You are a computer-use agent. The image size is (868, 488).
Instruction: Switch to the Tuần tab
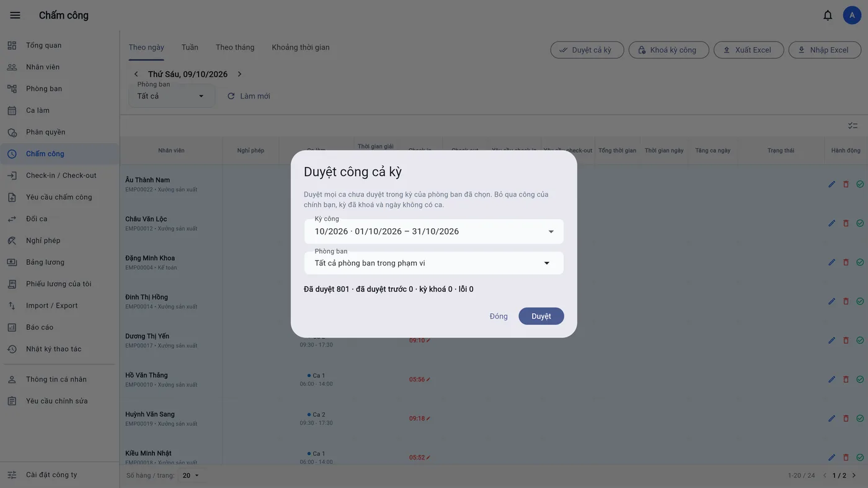[190, 48]
